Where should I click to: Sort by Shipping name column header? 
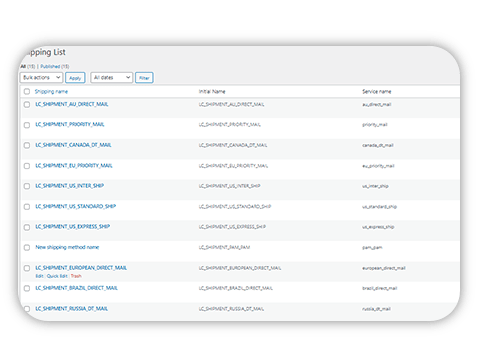click(x=51, y=91)
